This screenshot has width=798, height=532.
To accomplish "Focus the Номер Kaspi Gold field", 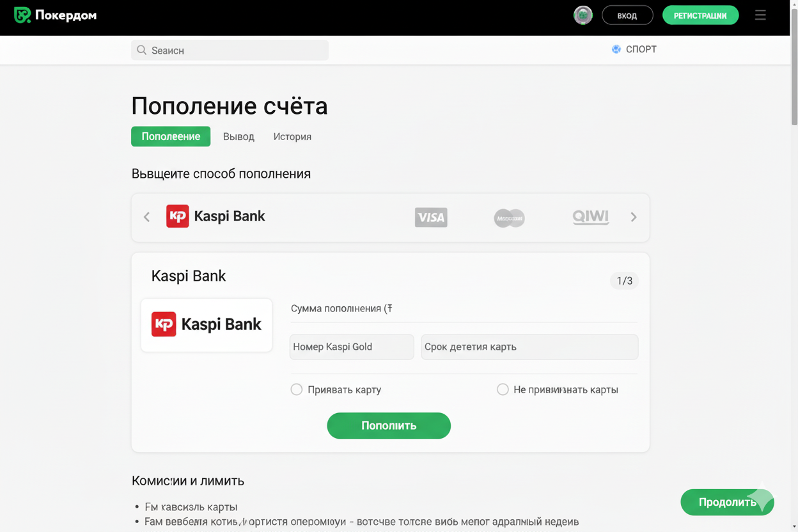I will click(x=352, y=347).
